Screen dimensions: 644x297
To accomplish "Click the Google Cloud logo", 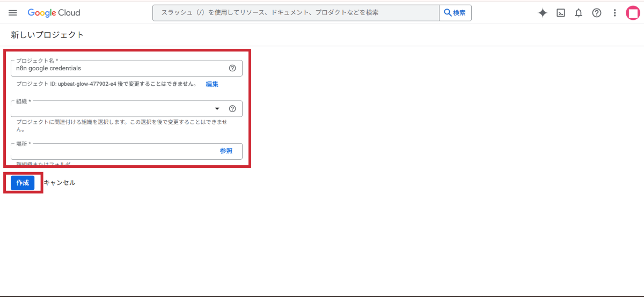I will [x=54, y=13].
